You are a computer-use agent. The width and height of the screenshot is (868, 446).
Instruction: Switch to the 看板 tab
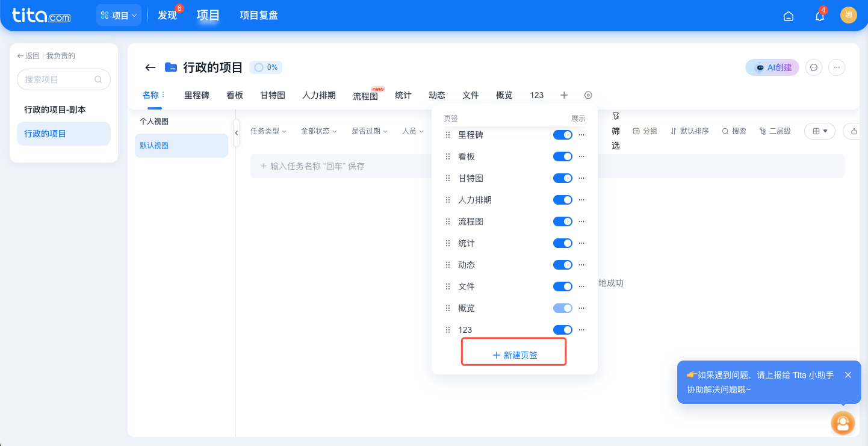235,95
